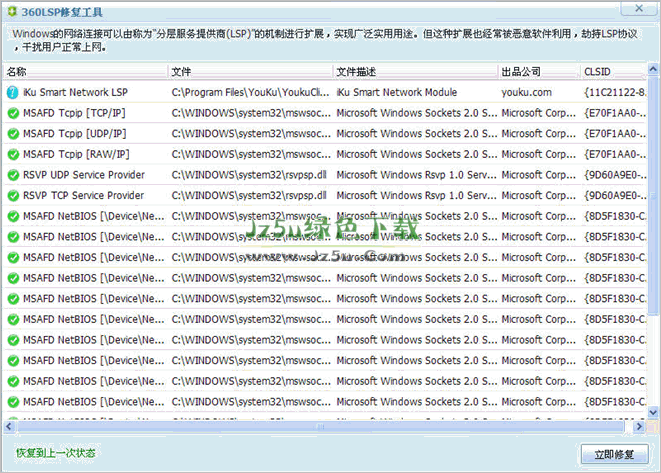Select the MSAFD Tcpip [UDP/IP] entry
The width and height of the screenshot is (661, 473).
[x=75, y=134]
